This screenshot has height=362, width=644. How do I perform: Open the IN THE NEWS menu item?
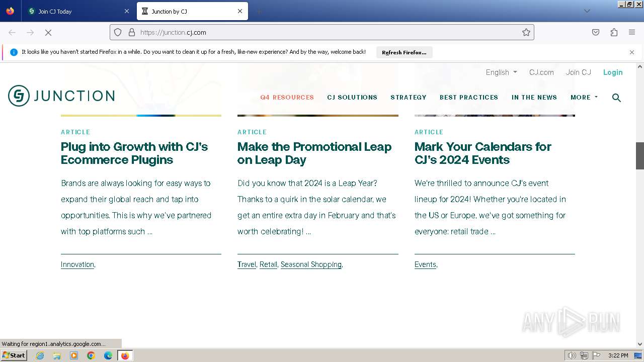point(534,98)
